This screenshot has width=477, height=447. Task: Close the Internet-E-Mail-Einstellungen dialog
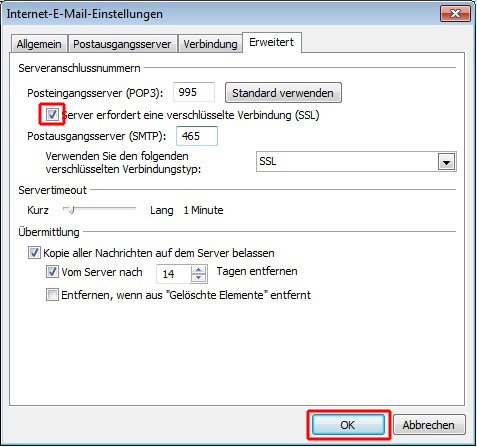pyautogui.click(x=455, y=14)
